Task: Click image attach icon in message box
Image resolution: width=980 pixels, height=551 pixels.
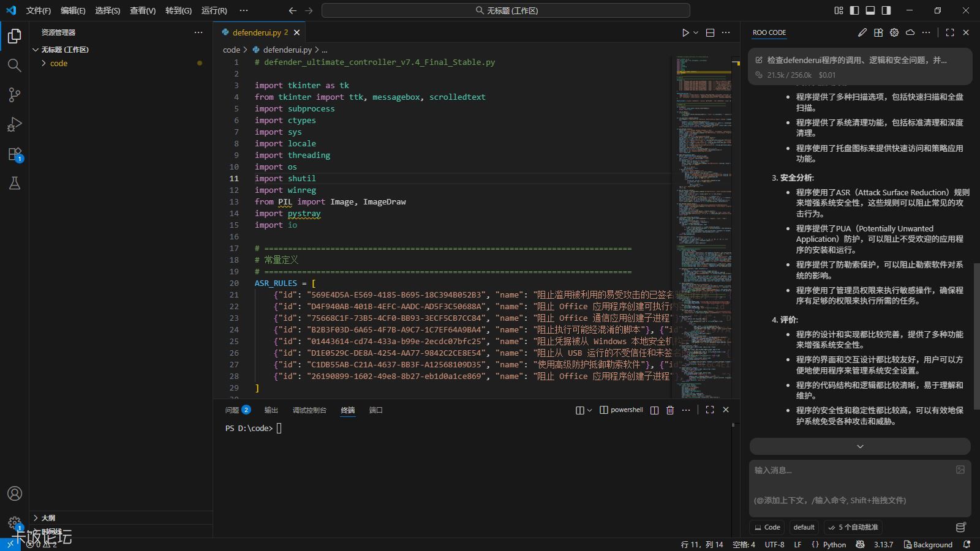Action: click(x=960, y=470)
